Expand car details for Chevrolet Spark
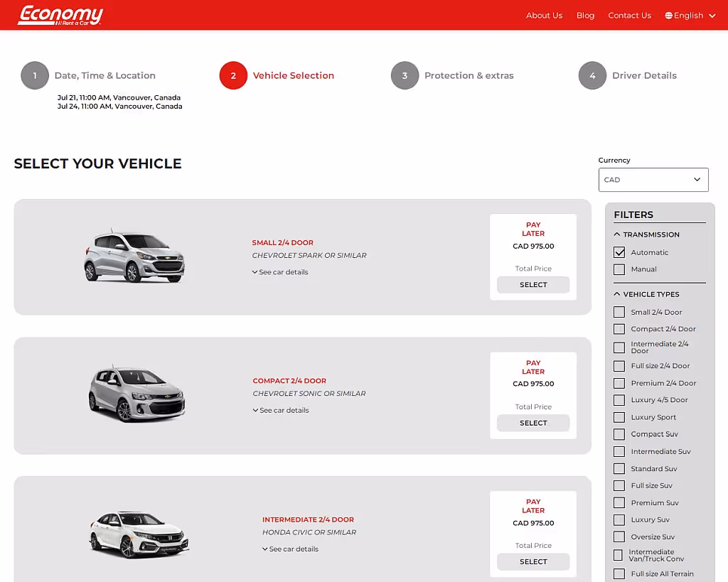The image size is (728, 582). coord(280,272)
